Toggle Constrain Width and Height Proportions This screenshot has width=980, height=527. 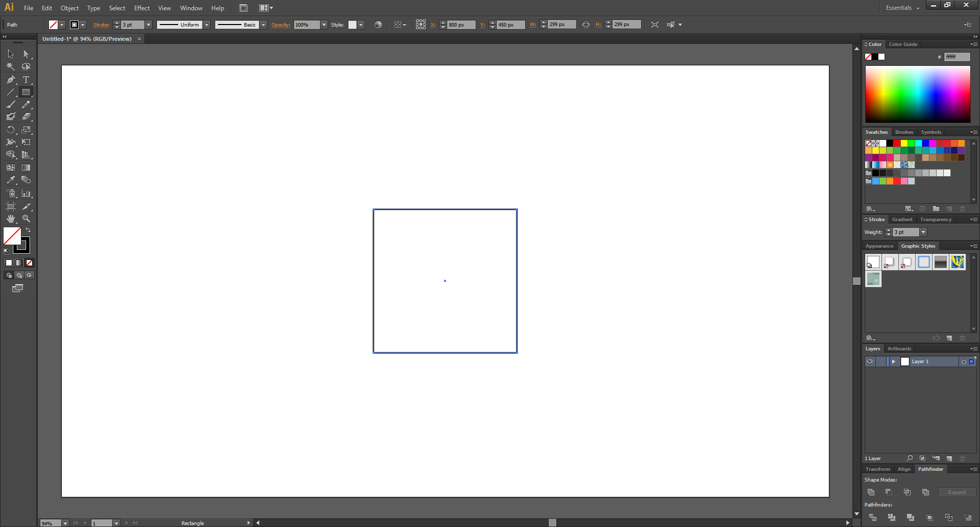(586, 25)
